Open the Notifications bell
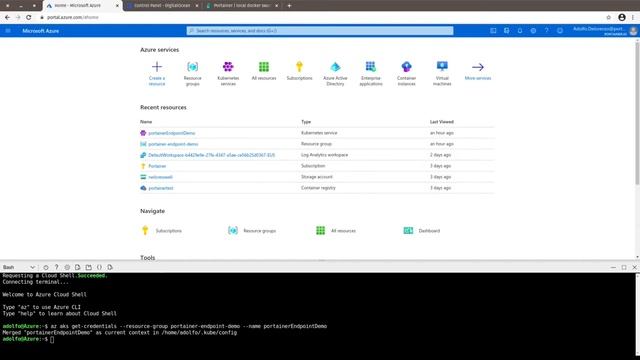 [x=520, y=31]
